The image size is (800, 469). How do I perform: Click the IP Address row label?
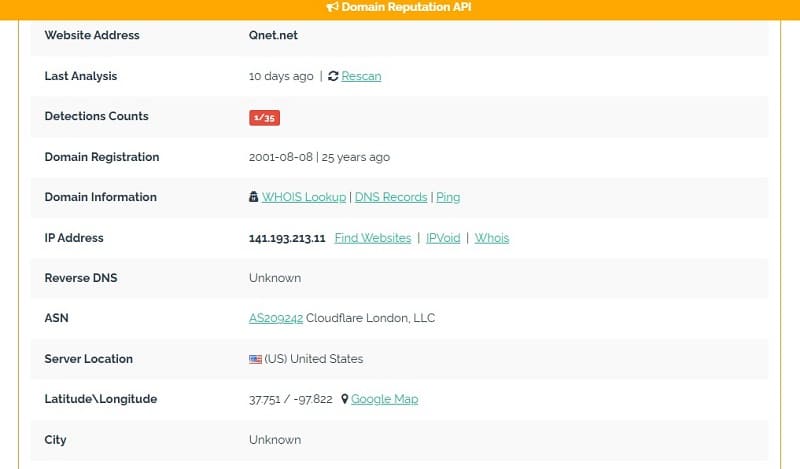coord(74,238)
